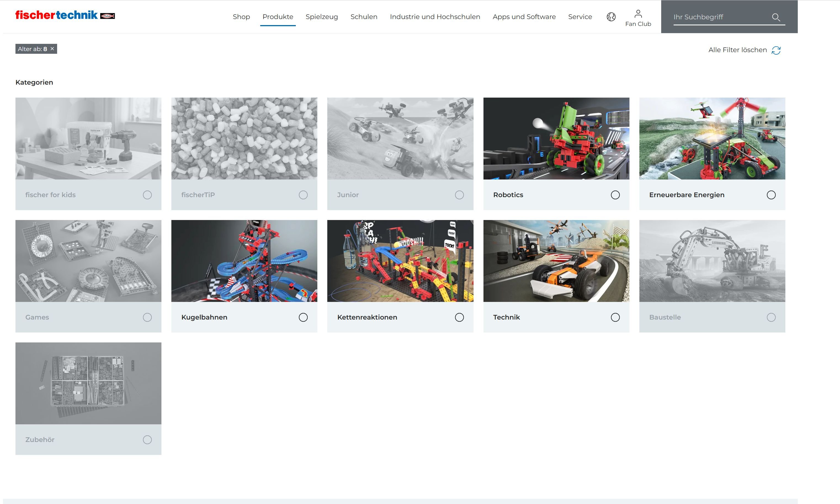Open the Apps und Software menu
This screenshot has width=840, height=504.
(x=524, y=17)
